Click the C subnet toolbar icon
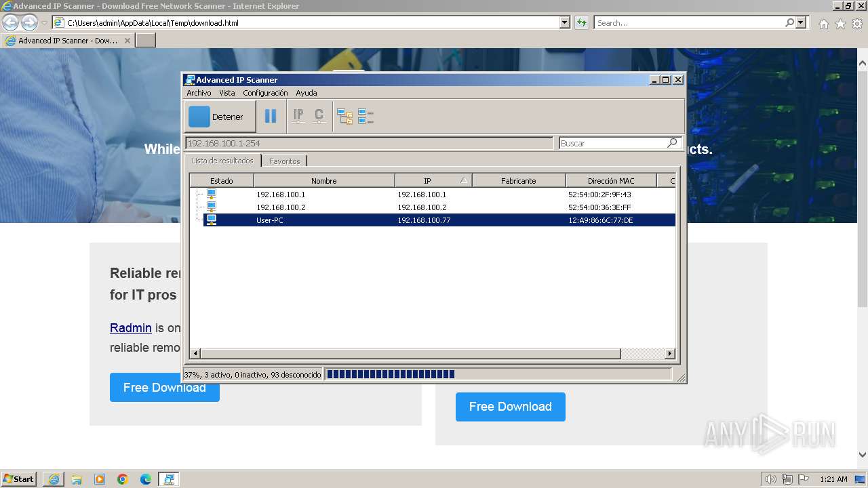868x488 pixels. click(319, 117)
